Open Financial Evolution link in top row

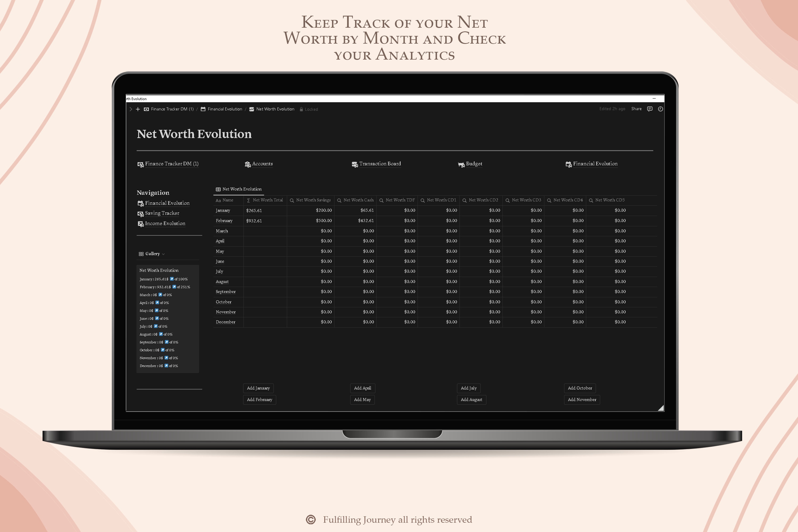click(591, 164)
